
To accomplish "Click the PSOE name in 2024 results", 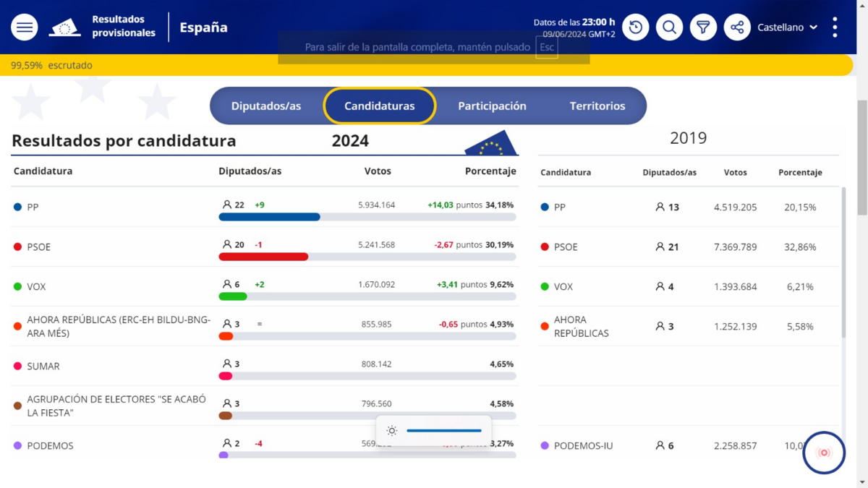I will click(39, 247).
